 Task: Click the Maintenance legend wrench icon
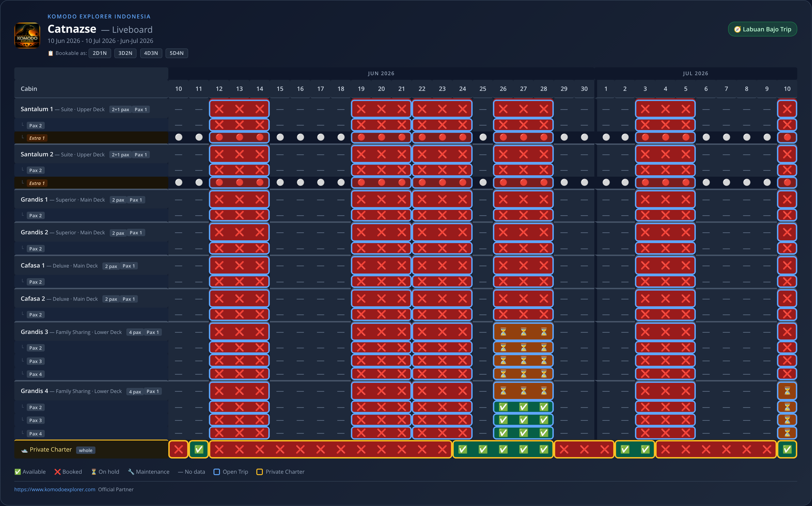(x=131, y=472)
